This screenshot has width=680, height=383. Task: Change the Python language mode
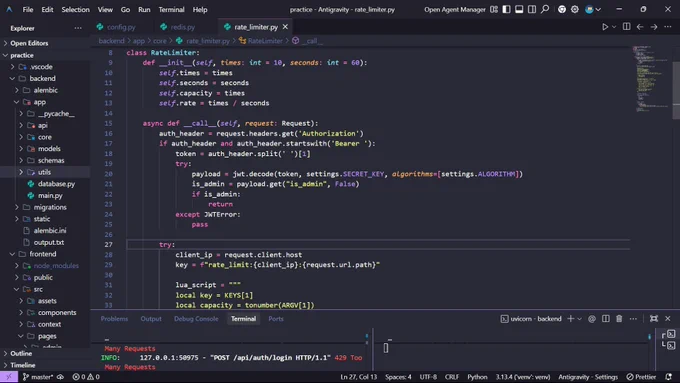477,377
